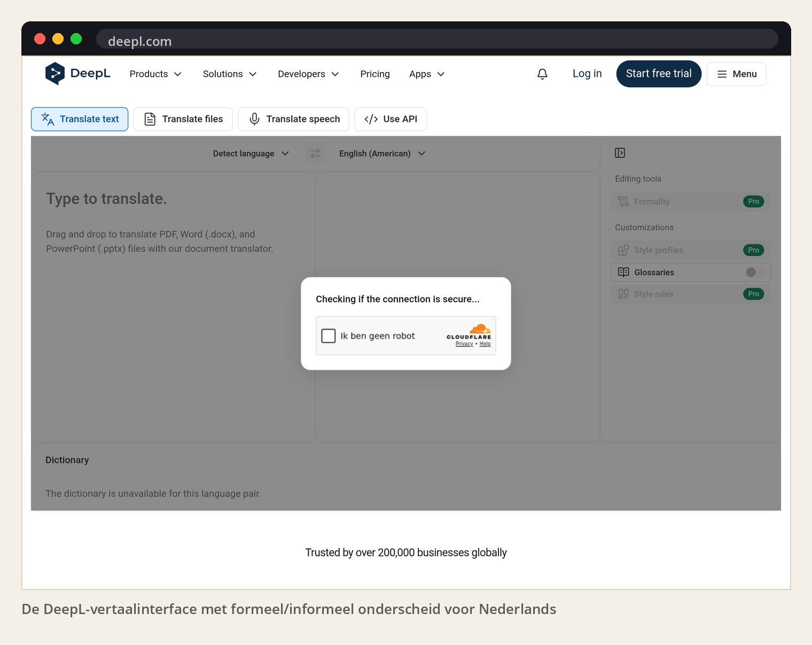Open the Detect language dropdown

click(x=251, y=154)
